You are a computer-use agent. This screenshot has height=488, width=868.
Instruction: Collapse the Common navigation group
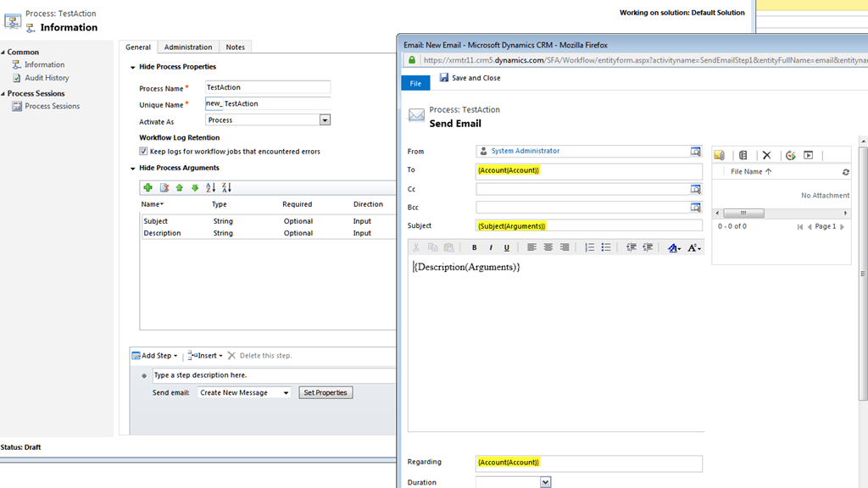(x=3, y=52)
